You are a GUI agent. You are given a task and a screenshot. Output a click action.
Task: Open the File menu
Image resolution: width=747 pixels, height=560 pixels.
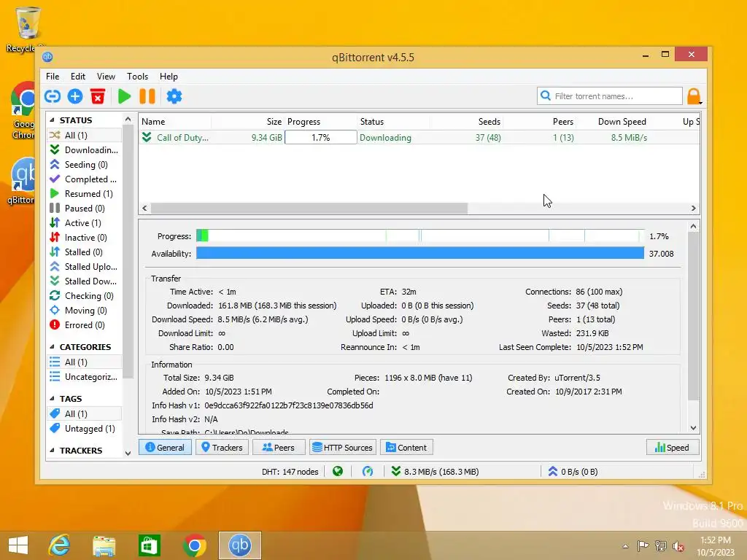click(x=53, y=76)
